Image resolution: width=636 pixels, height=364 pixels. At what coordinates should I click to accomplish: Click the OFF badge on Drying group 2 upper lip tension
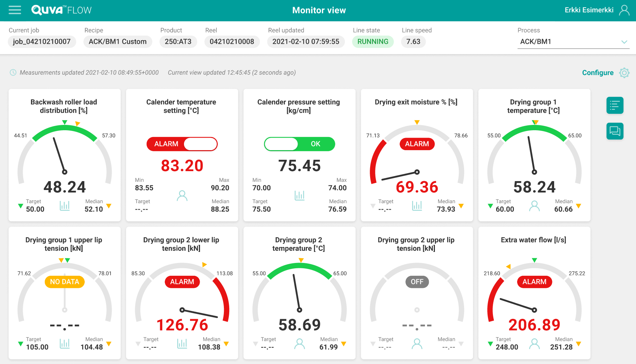point(417,282)
